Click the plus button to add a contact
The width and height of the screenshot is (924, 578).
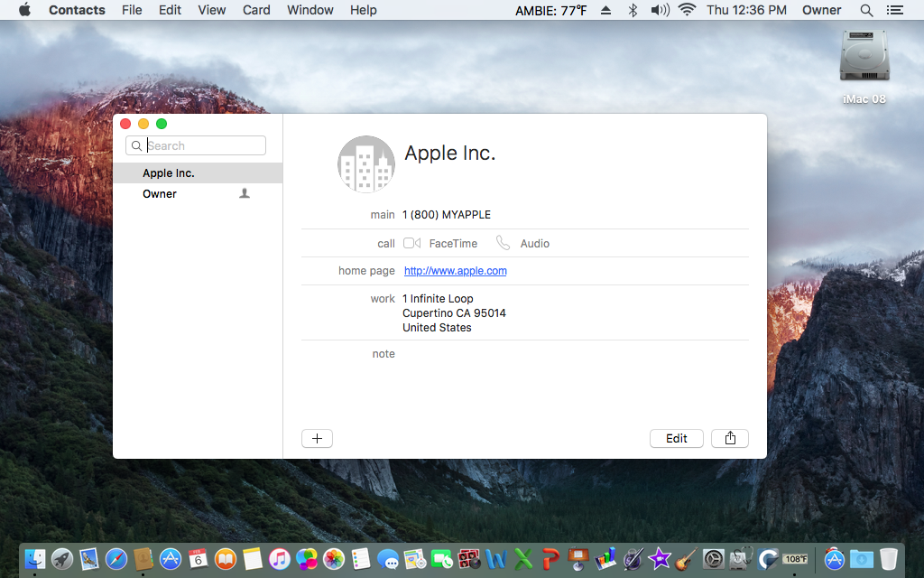(x=317, y=438)
